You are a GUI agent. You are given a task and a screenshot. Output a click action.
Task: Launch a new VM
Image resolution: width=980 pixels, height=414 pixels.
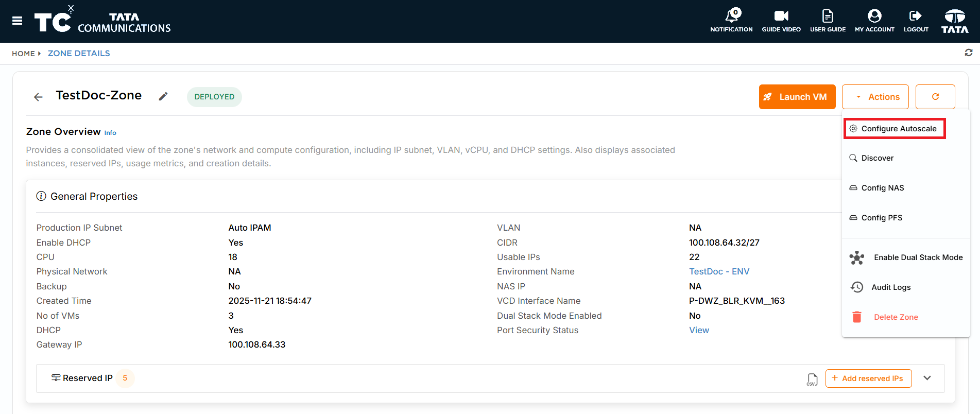797,97
